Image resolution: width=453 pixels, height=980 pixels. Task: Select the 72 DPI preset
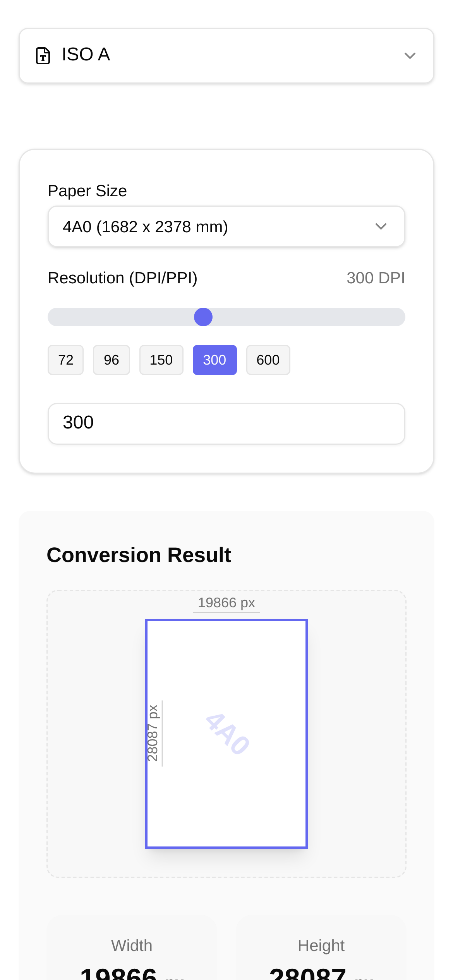65,360
